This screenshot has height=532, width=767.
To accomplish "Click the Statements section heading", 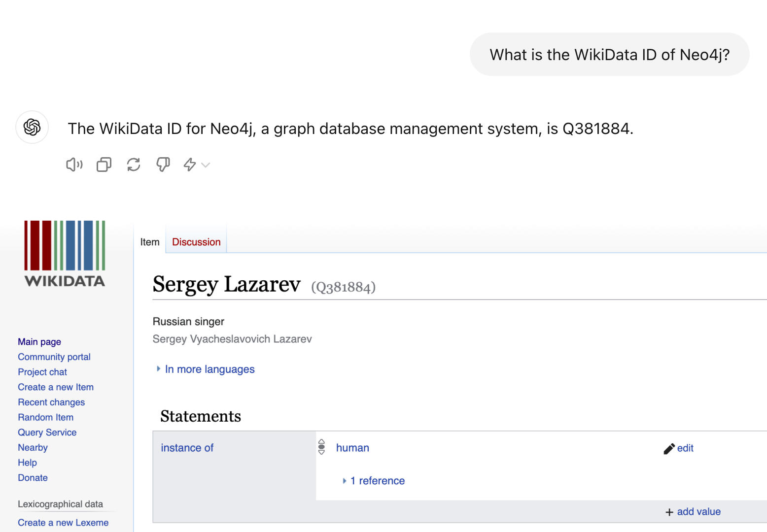I will point(201,416).
